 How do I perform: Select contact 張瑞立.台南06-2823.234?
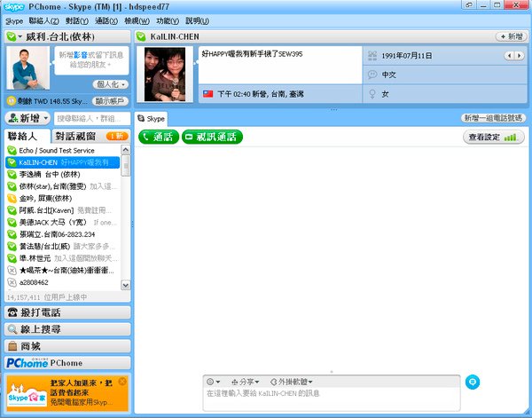pos(63,234)
